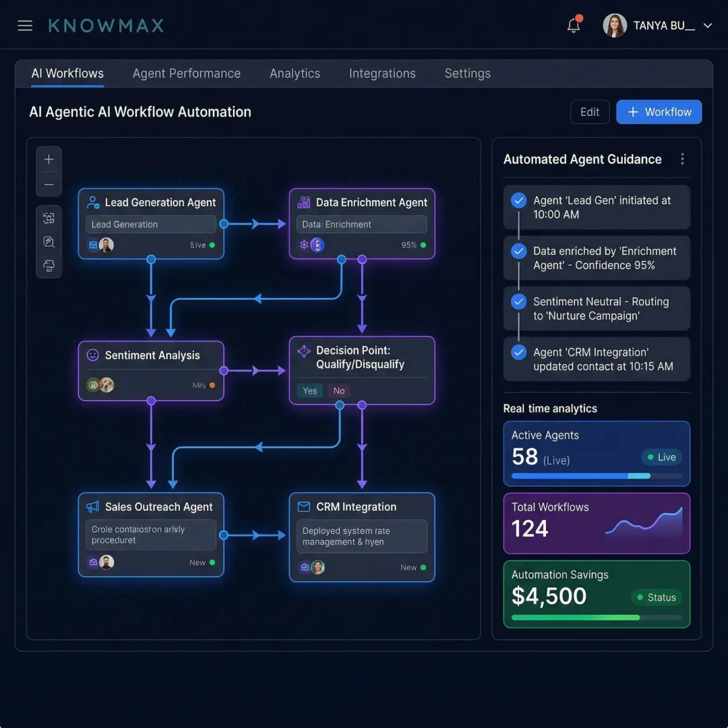Click the Edit button

pos(590,112)
